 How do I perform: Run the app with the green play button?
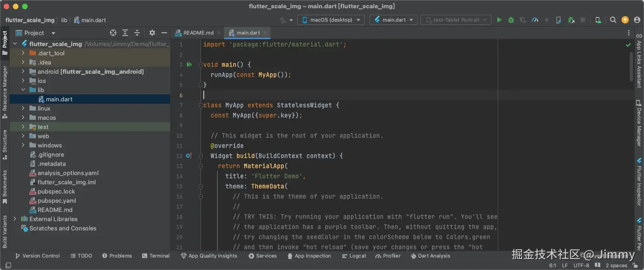coord(499,20)
